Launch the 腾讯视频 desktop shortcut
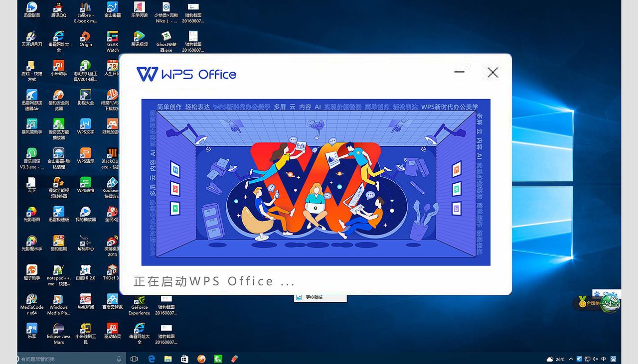 140,39
